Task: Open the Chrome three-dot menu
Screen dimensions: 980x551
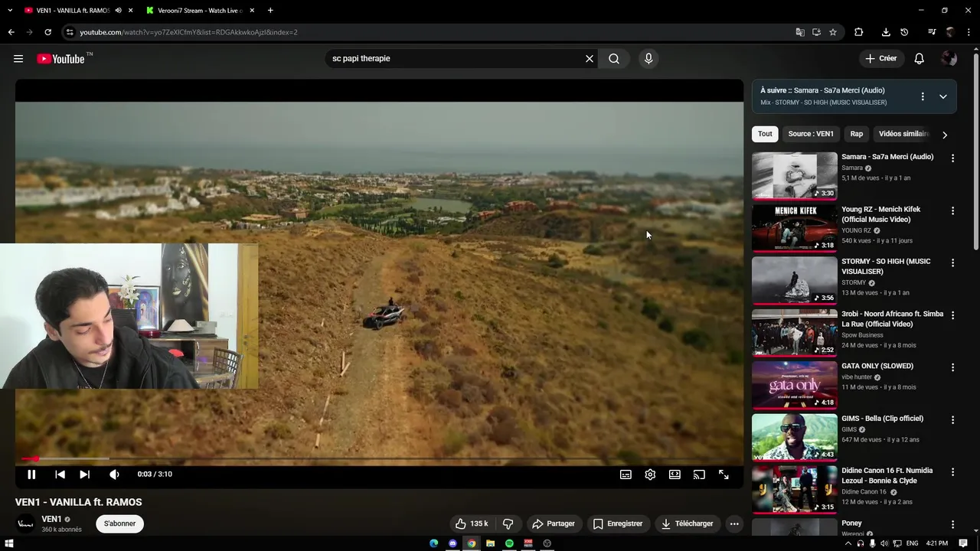Action: tap(969, 32)
